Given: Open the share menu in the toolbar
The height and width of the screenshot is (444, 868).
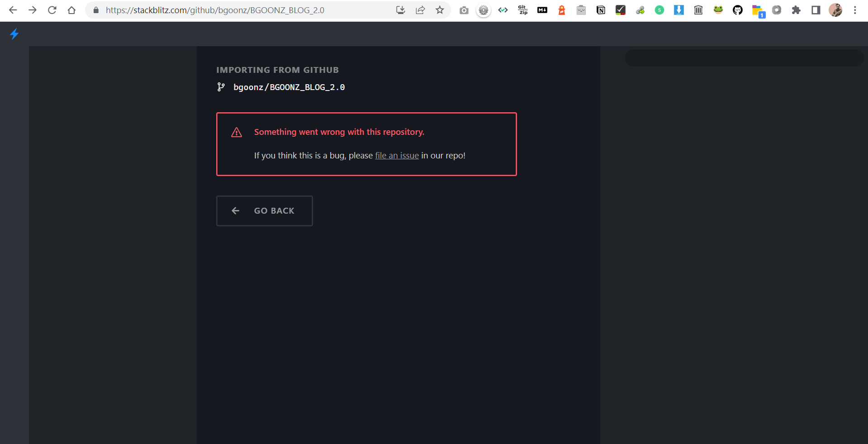Looking at the screenshot, I should tap(420, 10).
